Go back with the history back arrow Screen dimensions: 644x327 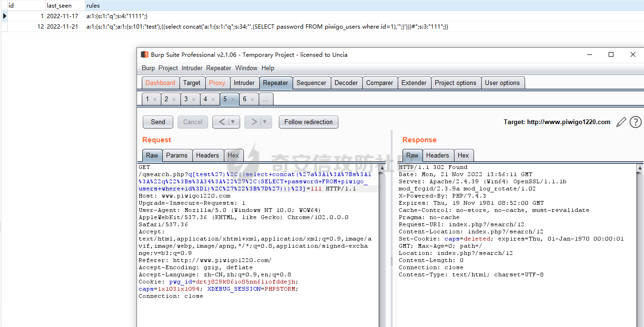222,122
